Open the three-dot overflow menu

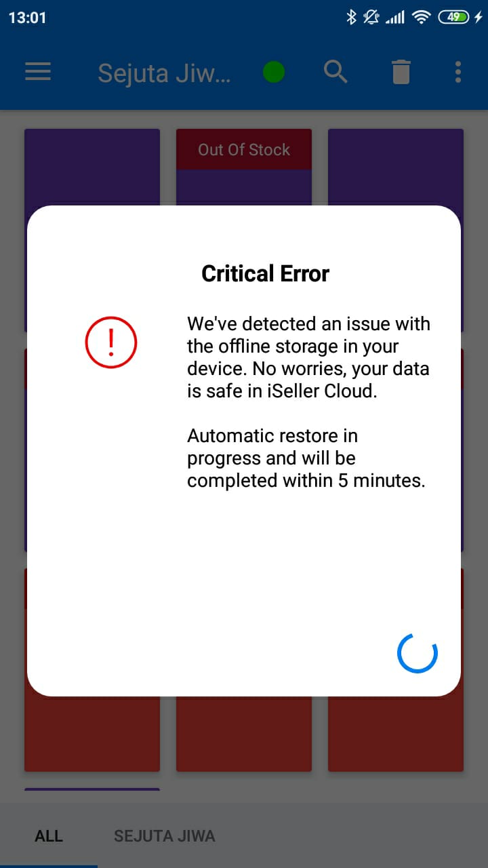coord(458,72)
